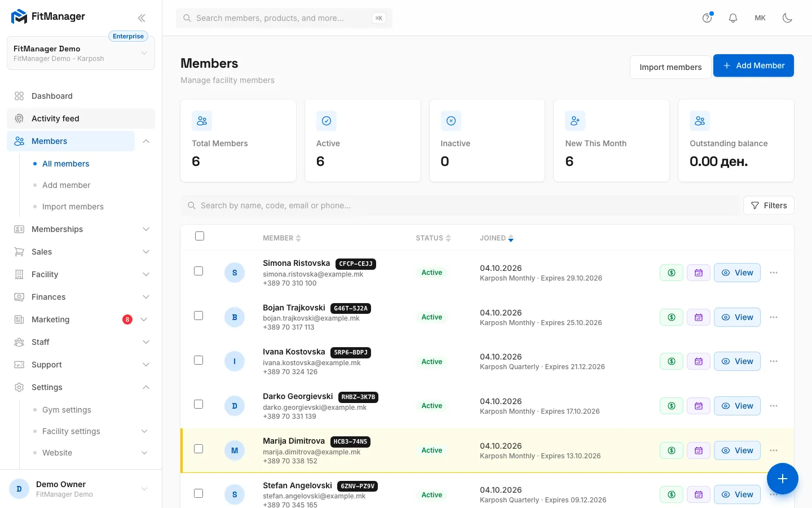Screen dimensions: 812x508
Task: Open the FitManager Demo facility switcher
Action: tap(81, 53)
